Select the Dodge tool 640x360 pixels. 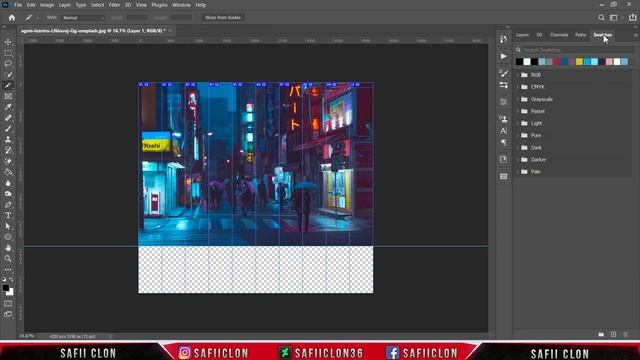[x=8, y=193]
